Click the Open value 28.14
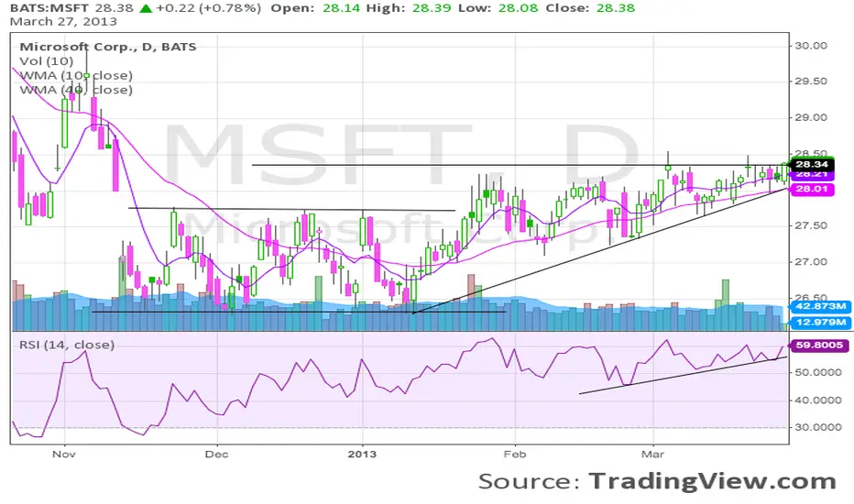Image resolution: width=854 pixels, height=504 pixels. coord(342,8)
